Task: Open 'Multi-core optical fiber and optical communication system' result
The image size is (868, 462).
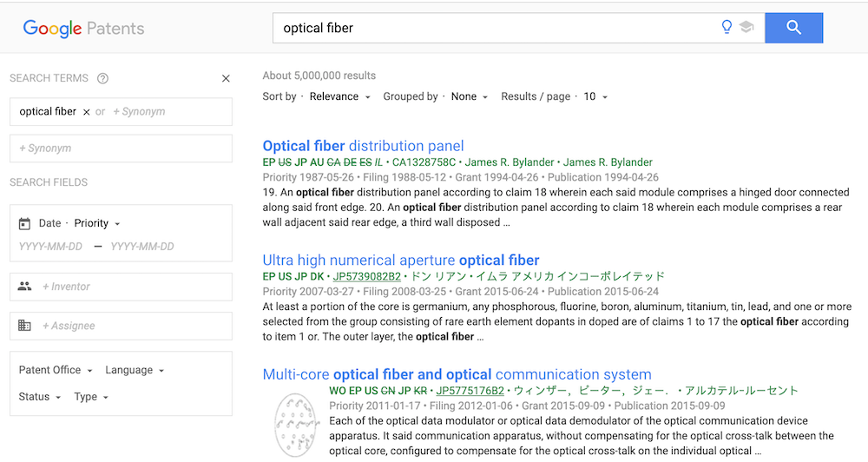Action: [x=457, y=374]
